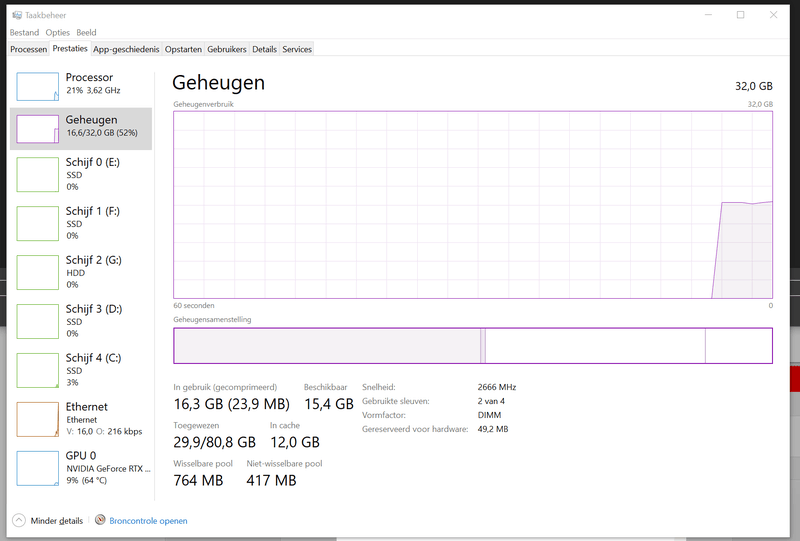Click the 417 MB Niet-wisselbare pool value
This screenshot has width=800, height=541.
coord(271,480)
